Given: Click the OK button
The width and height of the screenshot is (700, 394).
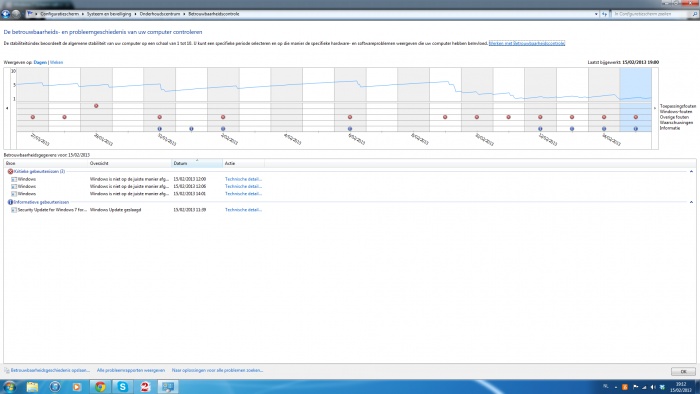Looking at the screenshot, I should [x=683, y=371].
